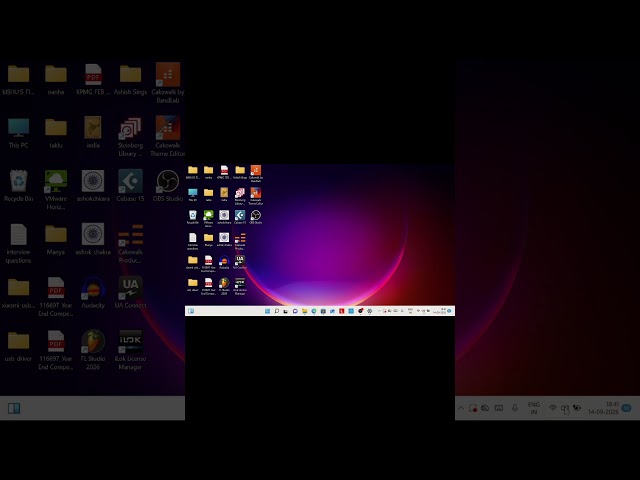640x480 pixels.
Task: Open taskbar Search magnifier icon
Action: [277, 311]
